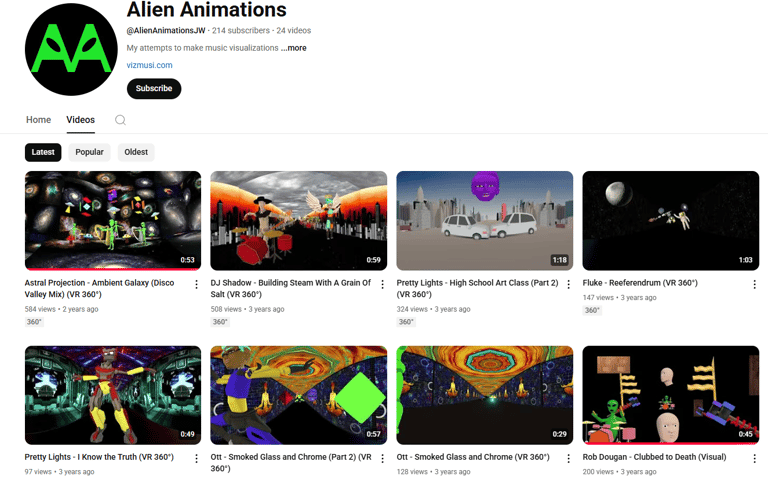Click the 508 views 3 years ago text
The width and height of the screenshot is (768, 478).
(247, 309)
